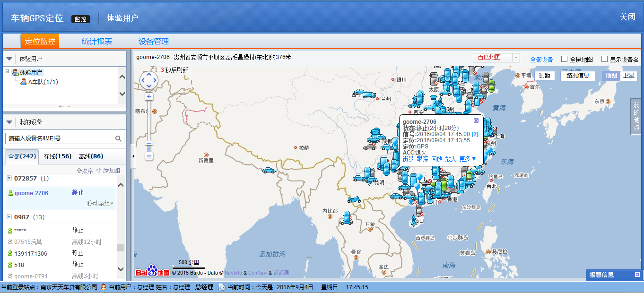Select device row 1391171306
This screenshot has width=644, height=293.
[61, 253]
